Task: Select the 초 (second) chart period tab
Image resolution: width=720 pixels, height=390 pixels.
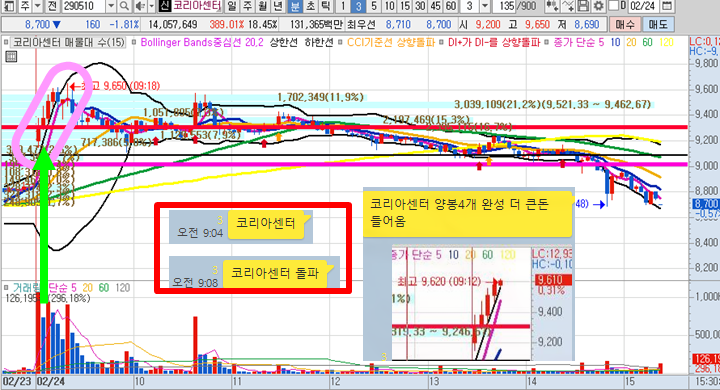Action: pyautogui.click(x=311, y=6)
